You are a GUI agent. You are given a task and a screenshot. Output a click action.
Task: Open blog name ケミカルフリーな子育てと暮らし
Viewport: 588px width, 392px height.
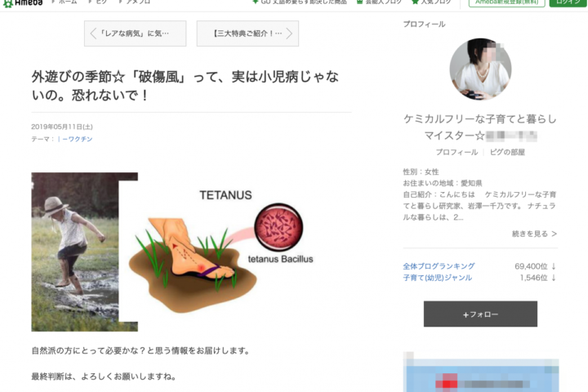point(480,127)
